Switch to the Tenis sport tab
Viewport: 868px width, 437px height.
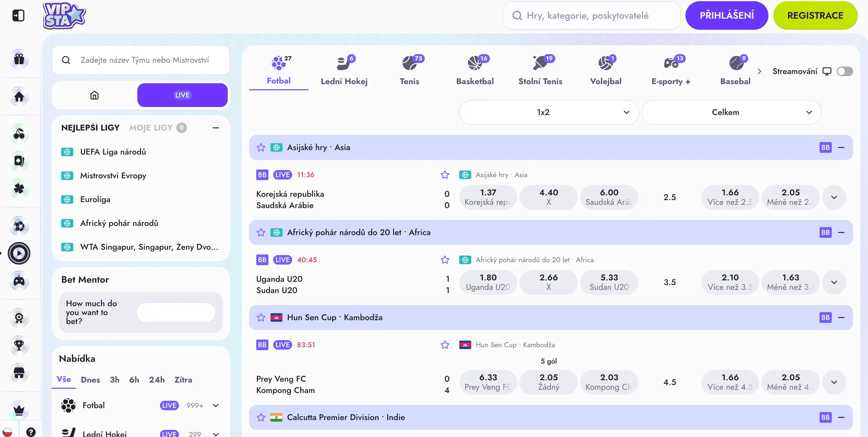[409, 70]
